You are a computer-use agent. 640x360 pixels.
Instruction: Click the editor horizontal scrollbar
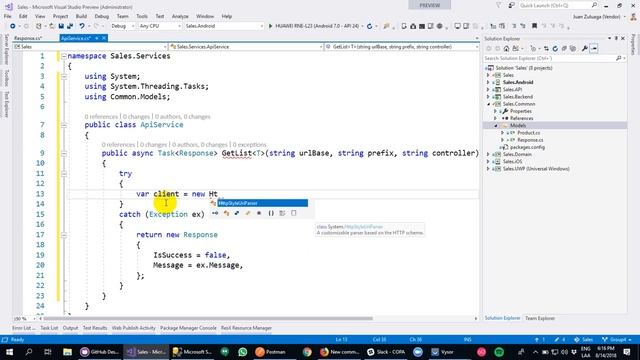208,318
